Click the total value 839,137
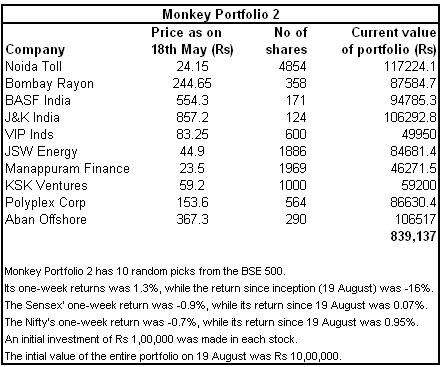Image resolution: width=445 pixels, height=367 pixels. coord(413,236)
